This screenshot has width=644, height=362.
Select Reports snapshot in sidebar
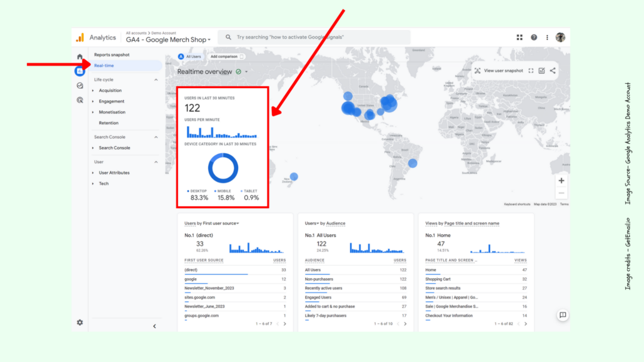pyautogui.click(x=111, y=55)
